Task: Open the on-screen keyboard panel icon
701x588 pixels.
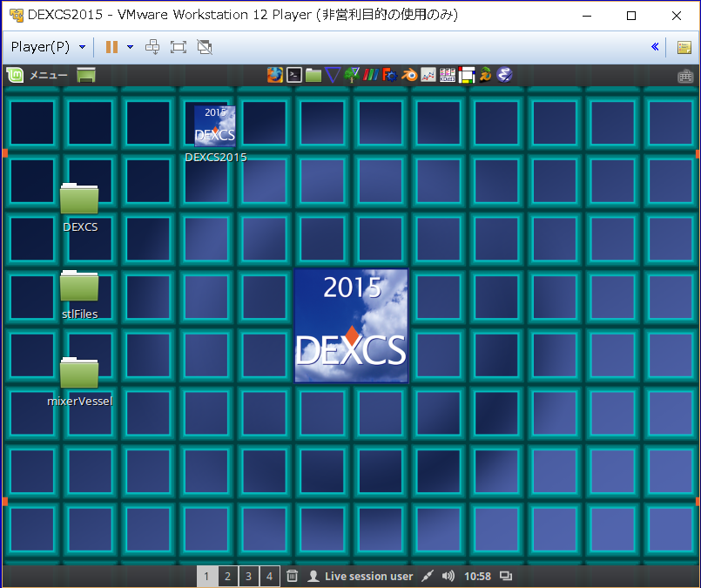Action: [685, 77]
